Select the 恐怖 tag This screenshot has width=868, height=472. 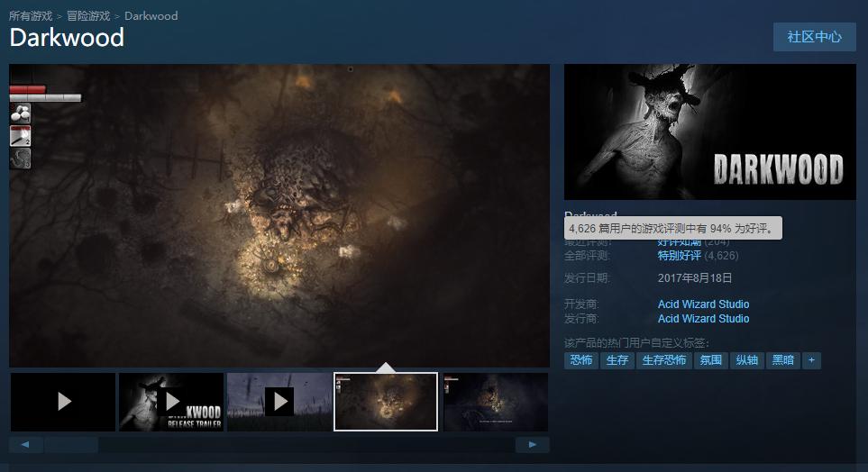click(581, 360)
